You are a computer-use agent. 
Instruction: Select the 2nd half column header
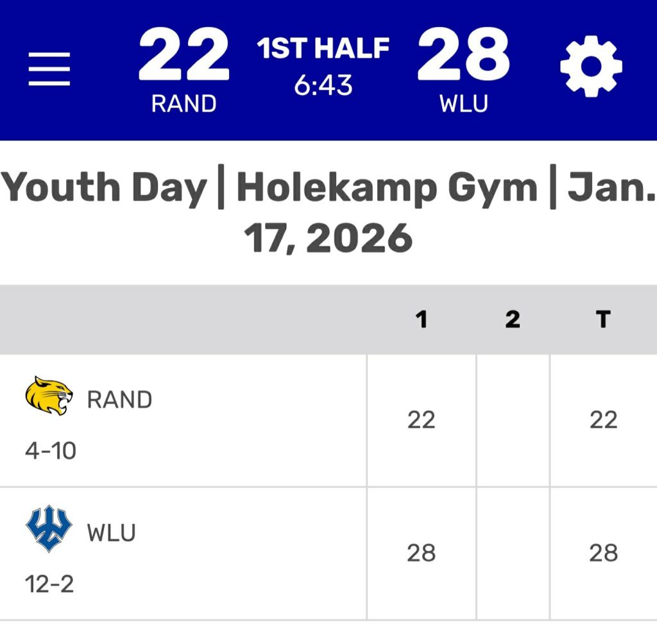coord(512,319)
